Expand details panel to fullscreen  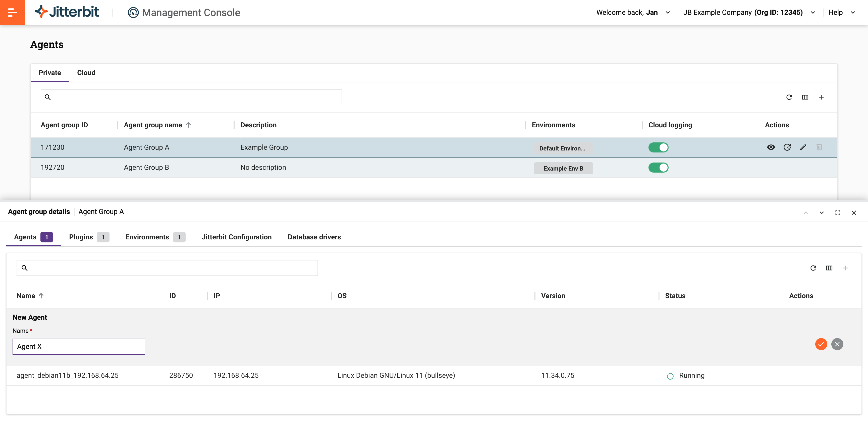[838, 213]
